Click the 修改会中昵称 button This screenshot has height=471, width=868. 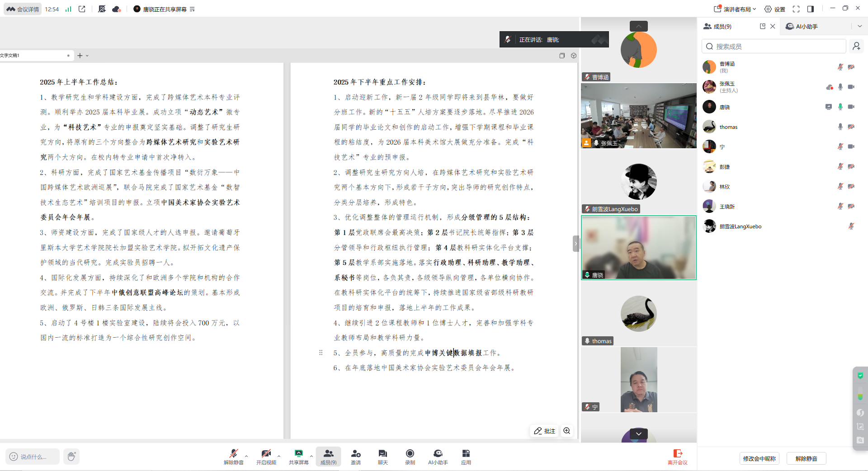pyautogui.click(x=759, y=458)
